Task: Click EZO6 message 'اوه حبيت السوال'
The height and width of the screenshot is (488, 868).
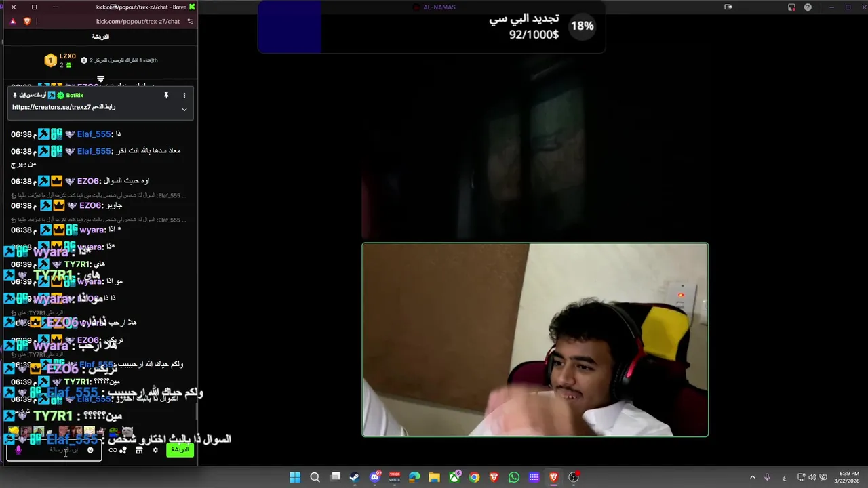Action: coord(126,181)
